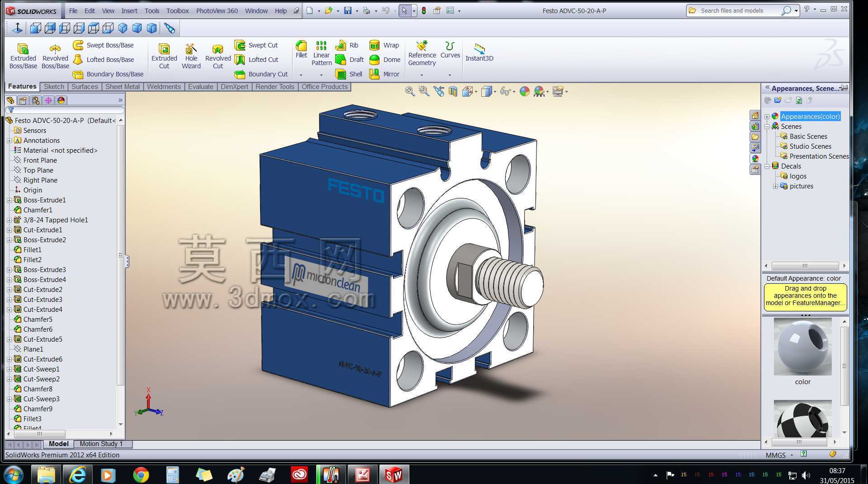Select the Mirror feature tool
868x484 pixels.
pos(384,74)
